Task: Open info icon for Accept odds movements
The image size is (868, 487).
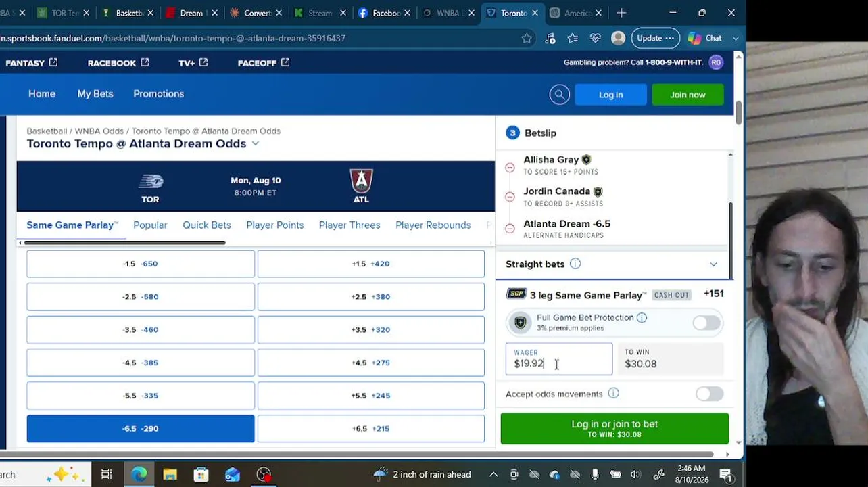Action: tap(613, 394)
